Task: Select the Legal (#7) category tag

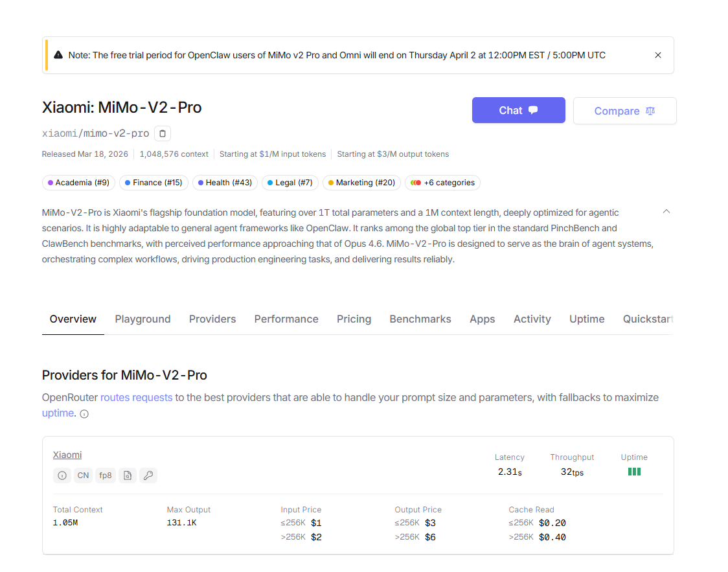Action: pos(290,183)
